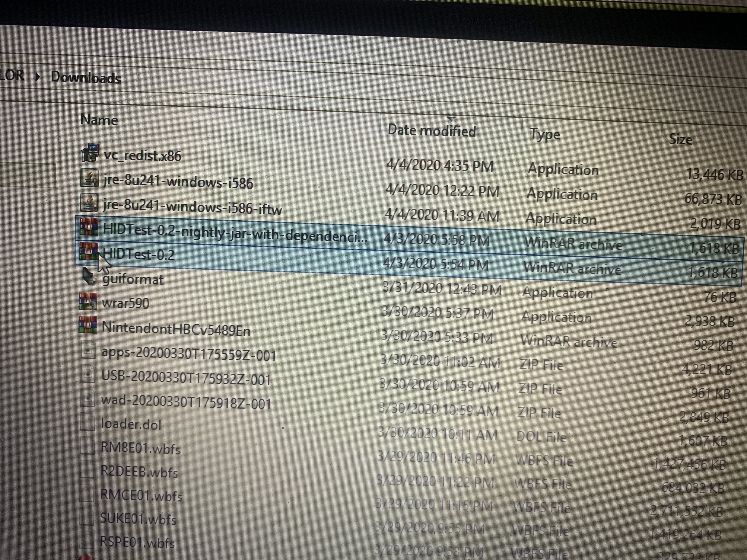Click the 4,221 KB size cell

(707, 369)
